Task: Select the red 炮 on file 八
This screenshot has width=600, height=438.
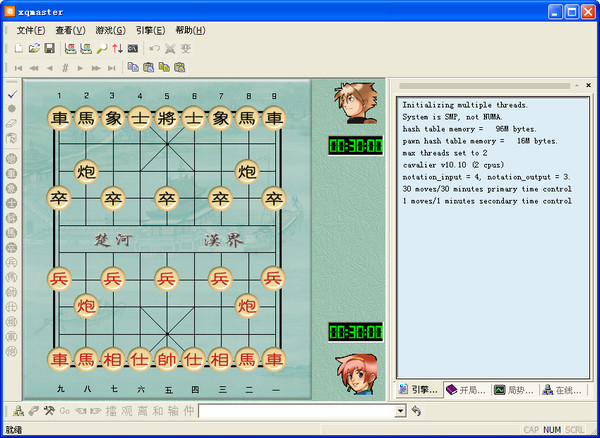Action: (86, 306)
